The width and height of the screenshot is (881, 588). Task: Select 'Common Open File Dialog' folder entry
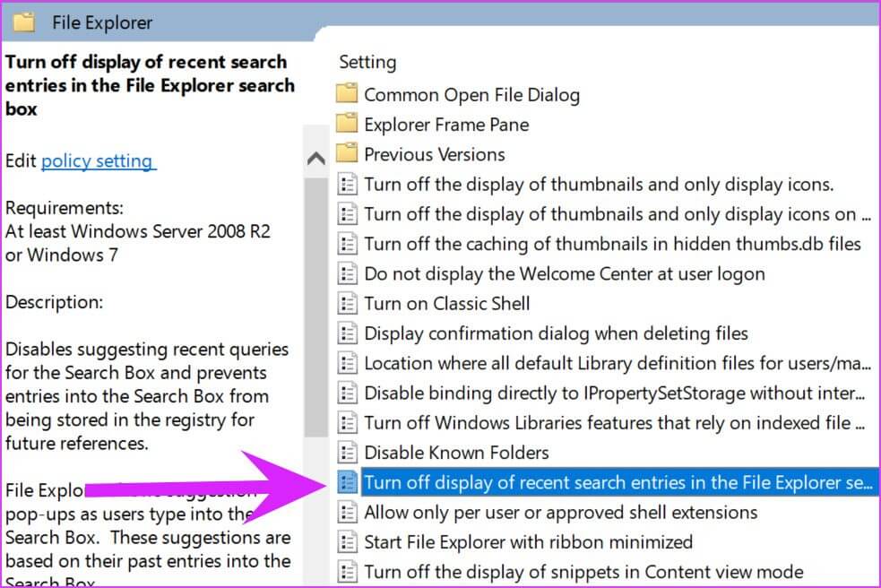(x=471, y=94)
